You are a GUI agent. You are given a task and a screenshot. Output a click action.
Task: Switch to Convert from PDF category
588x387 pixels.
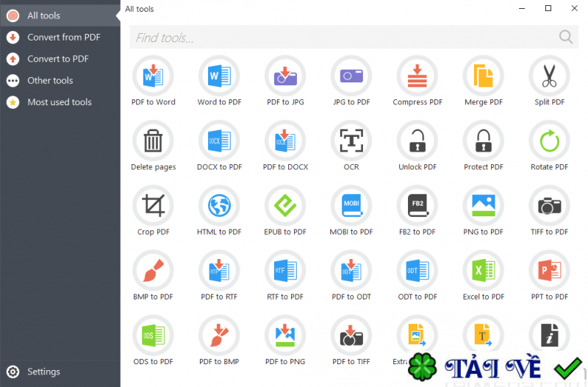tap(60, 38)
